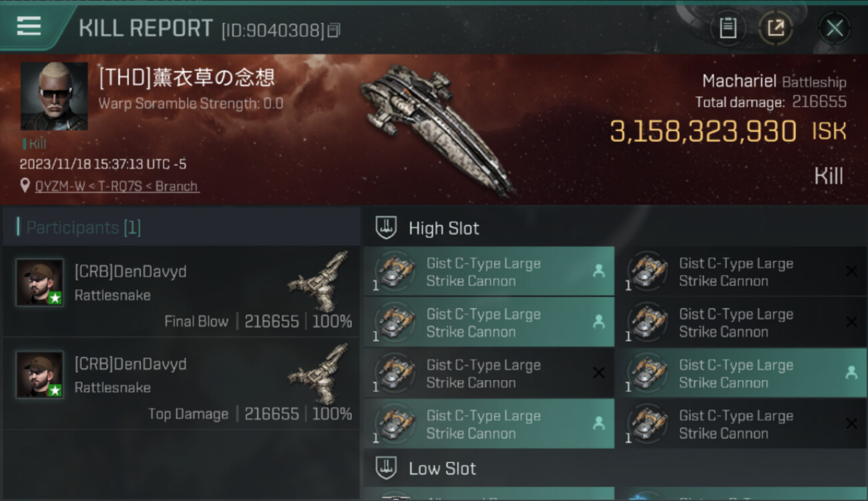Select Rattlesnake ship icon in Final Blow row
Viewport: 868px width, 501px height.
pos(319,282)
